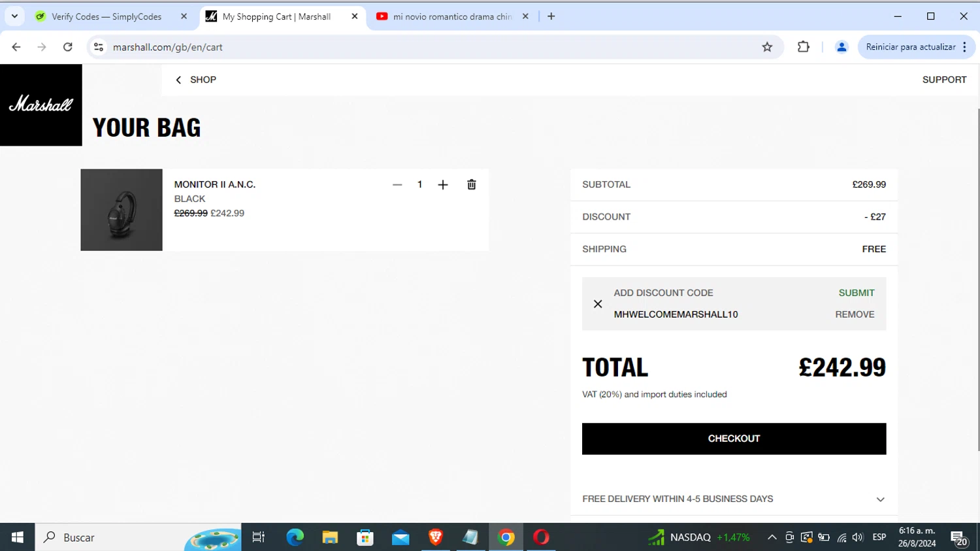Open the tab search dropdown
Viewport: 980px width, 551px height.
point(14,16)
